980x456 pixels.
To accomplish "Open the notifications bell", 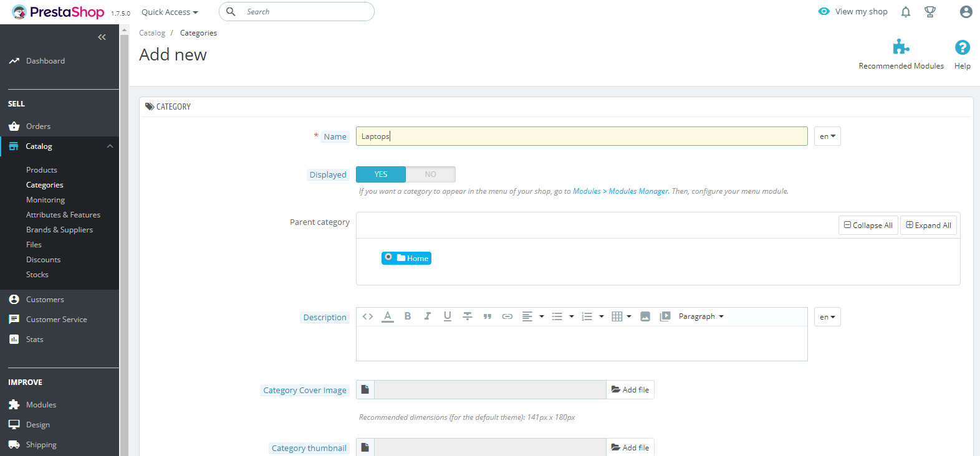I will point(906,12).
